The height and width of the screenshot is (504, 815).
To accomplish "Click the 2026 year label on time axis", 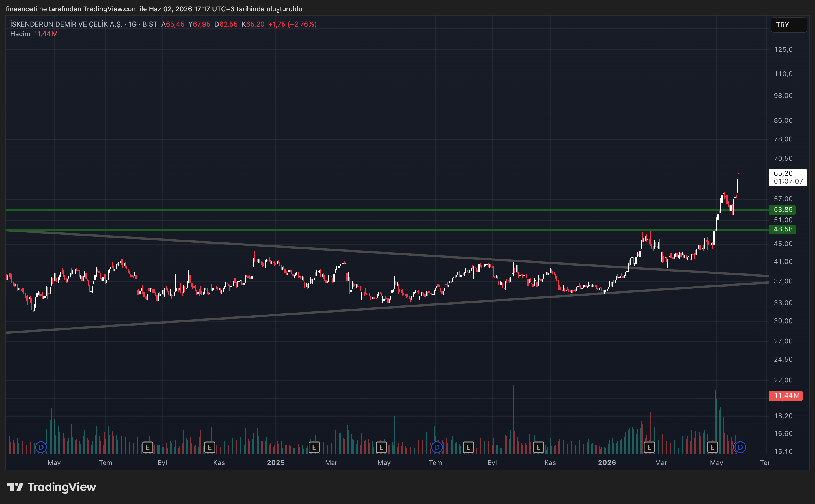I will click(x=607, y=463).
